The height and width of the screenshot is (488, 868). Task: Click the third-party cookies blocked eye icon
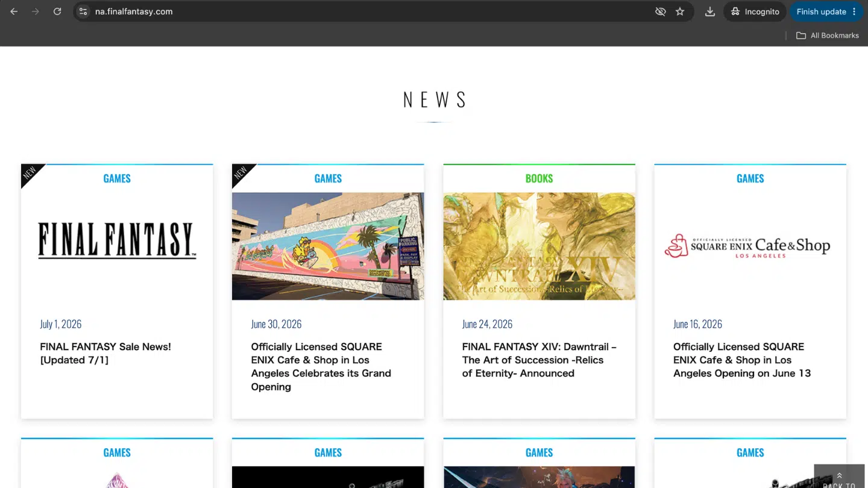661,11
